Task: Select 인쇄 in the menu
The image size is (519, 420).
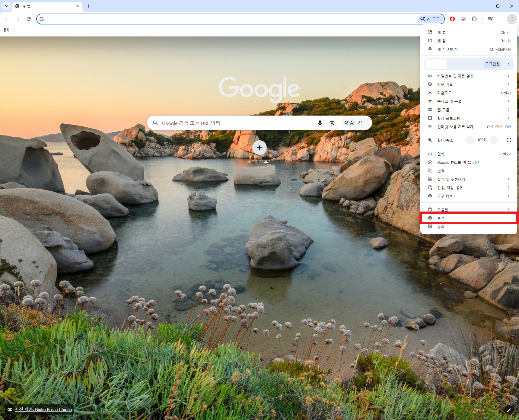Action: point(469,154)
